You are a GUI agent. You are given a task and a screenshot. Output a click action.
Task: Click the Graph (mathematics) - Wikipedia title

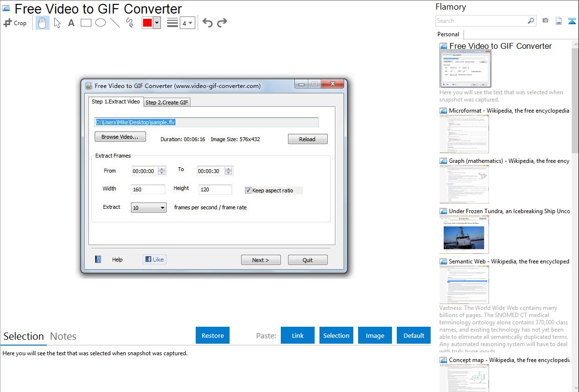pyautogui.click(x=509, y=161)
